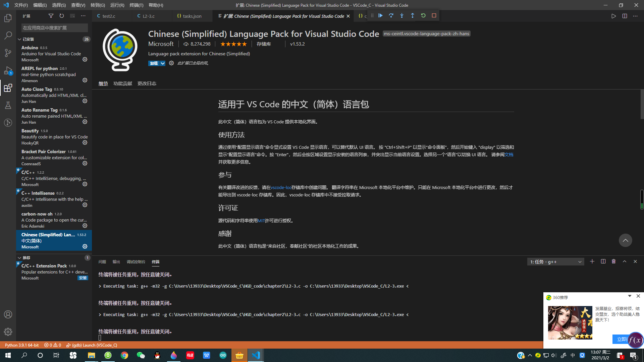Image resolution: width=644 pixels, height=362 pixels.
Task: Open extensions view more actions menu
Action: pos(83,16)
